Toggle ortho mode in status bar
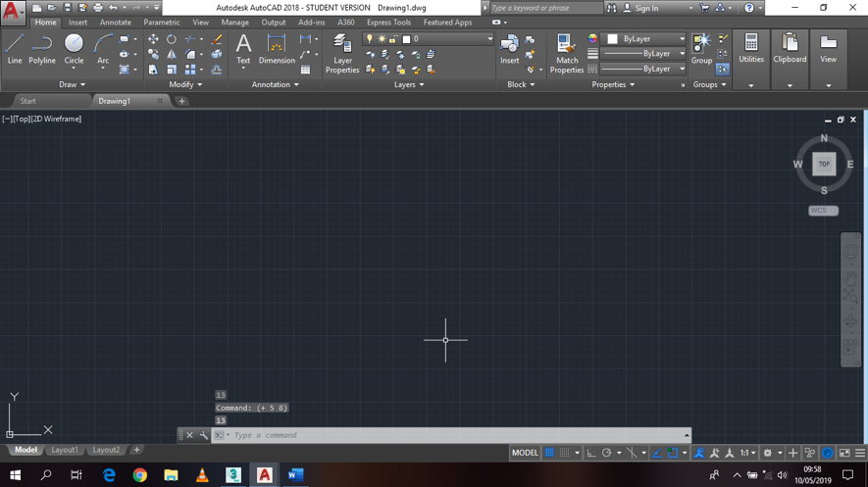Screen dimensions: 868x487 point(591,453)
